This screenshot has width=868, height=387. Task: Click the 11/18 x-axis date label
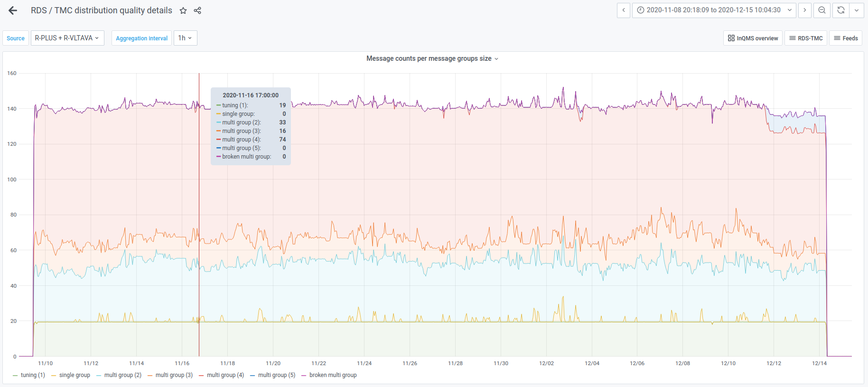click(228, 363)
